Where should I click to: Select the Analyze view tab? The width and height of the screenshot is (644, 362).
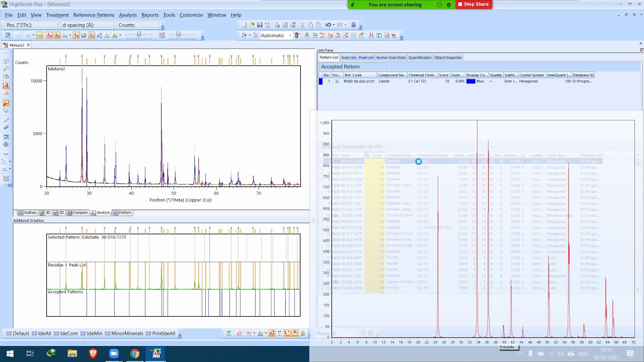[x=100, y=213]
